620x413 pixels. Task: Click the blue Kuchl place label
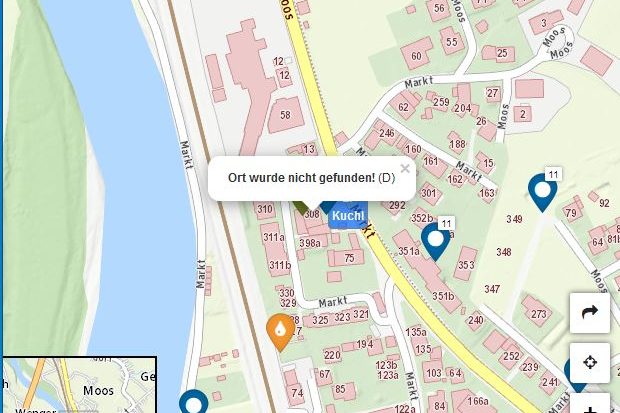pyautogui.click(x=348, y=216)
